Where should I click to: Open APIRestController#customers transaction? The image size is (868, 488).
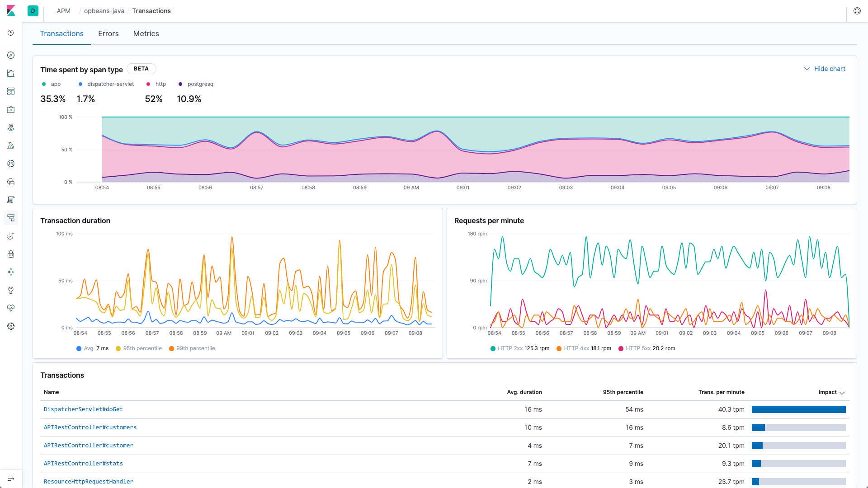(x=90, y=427)
